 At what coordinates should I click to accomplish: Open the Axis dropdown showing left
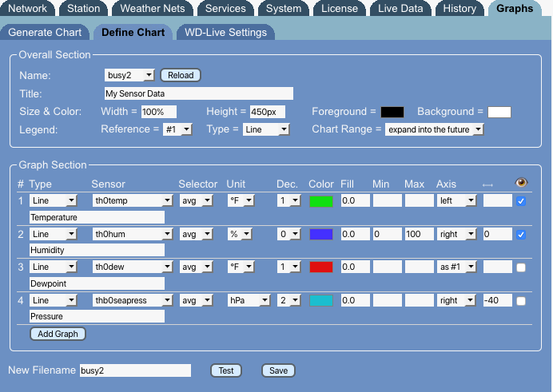457,200
